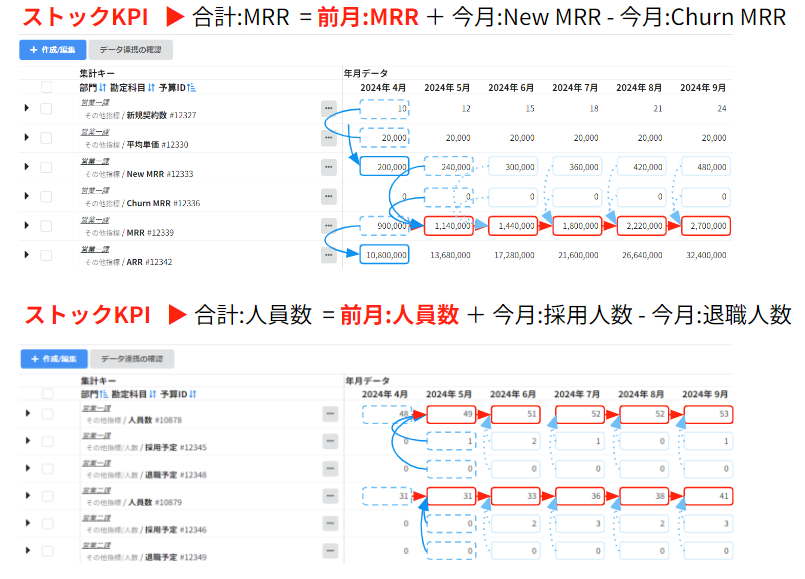Expand the New MRR #12333 row
The image size is (805, 579).
[27, 166]
